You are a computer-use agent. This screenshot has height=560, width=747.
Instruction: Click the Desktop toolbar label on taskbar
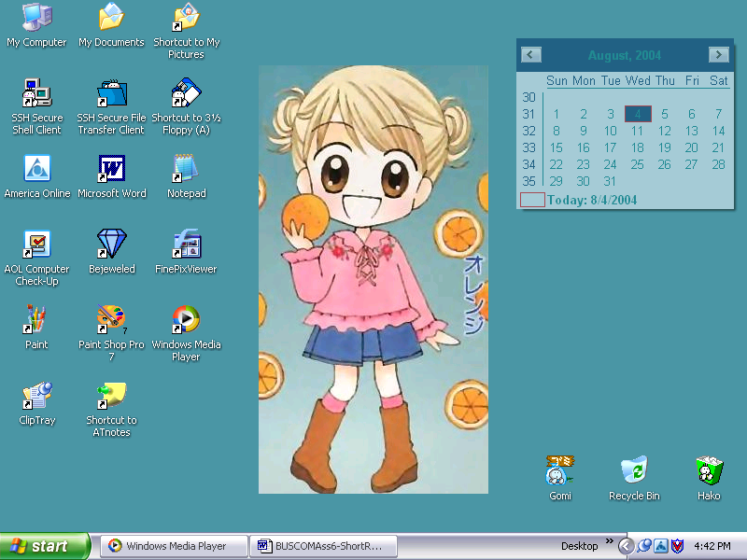(579, 546)
